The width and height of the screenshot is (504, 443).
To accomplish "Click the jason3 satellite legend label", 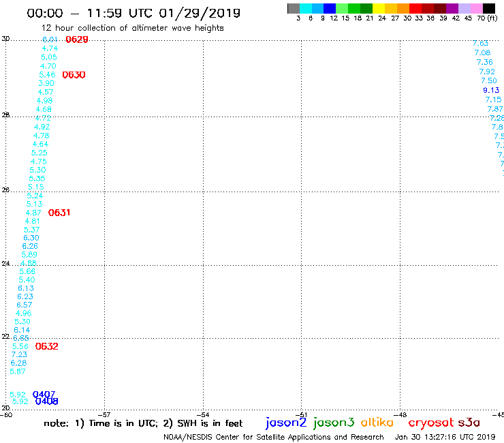I will point(334,423).
